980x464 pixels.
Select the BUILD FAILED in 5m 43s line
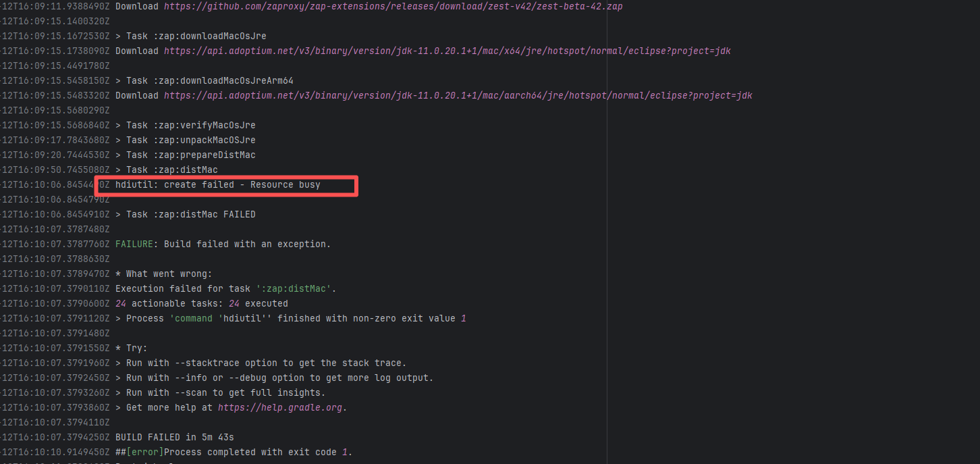pyautogui.click(x=174, y=437)
